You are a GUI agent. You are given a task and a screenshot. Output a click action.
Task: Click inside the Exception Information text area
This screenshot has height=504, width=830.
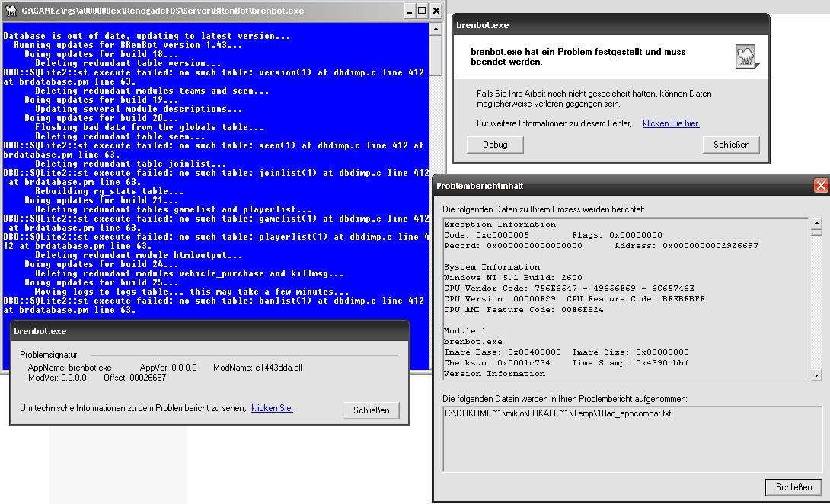click(x=624, y=298)
